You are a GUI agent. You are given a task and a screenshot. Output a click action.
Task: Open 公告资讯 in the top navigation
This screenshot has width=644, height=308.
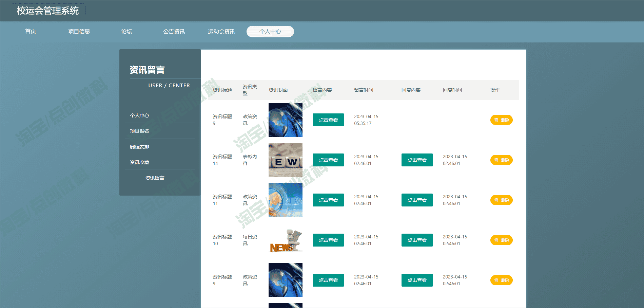point(174,32)
